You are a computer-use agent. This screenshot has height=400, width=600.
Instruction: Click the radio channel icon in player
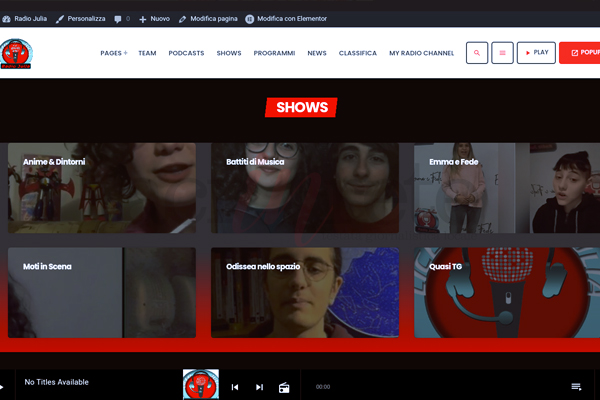point(284,387)
